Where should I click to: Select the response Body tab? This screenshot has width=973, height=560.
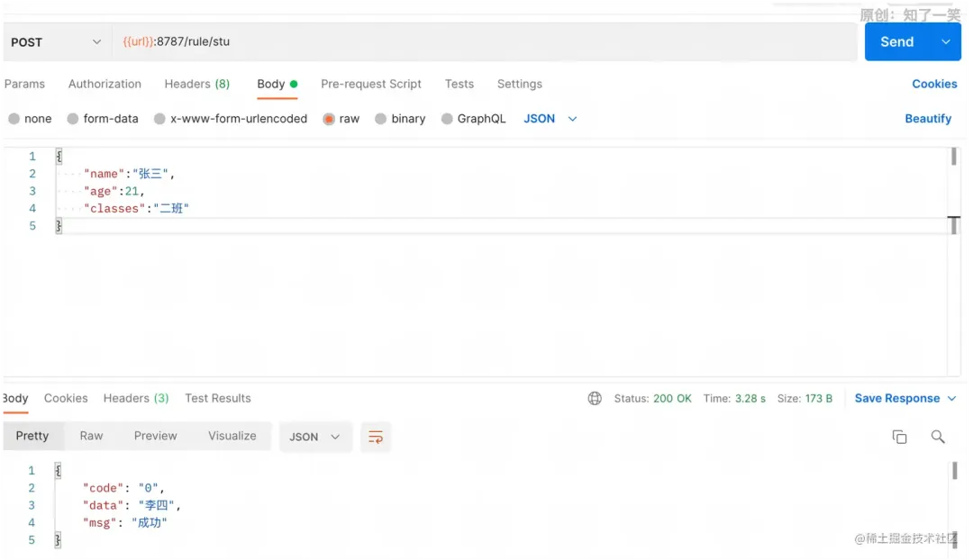(15, 398)
